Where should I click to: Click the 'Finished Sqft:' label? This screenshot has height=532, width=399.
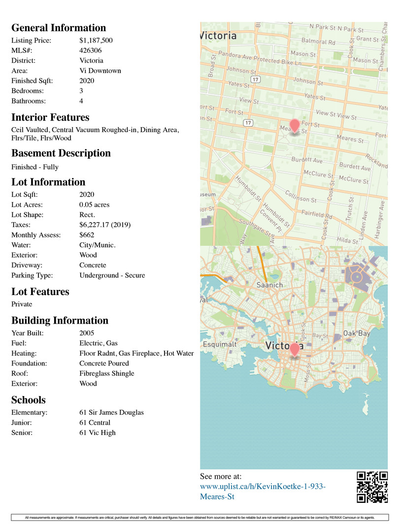click(32, 81)
